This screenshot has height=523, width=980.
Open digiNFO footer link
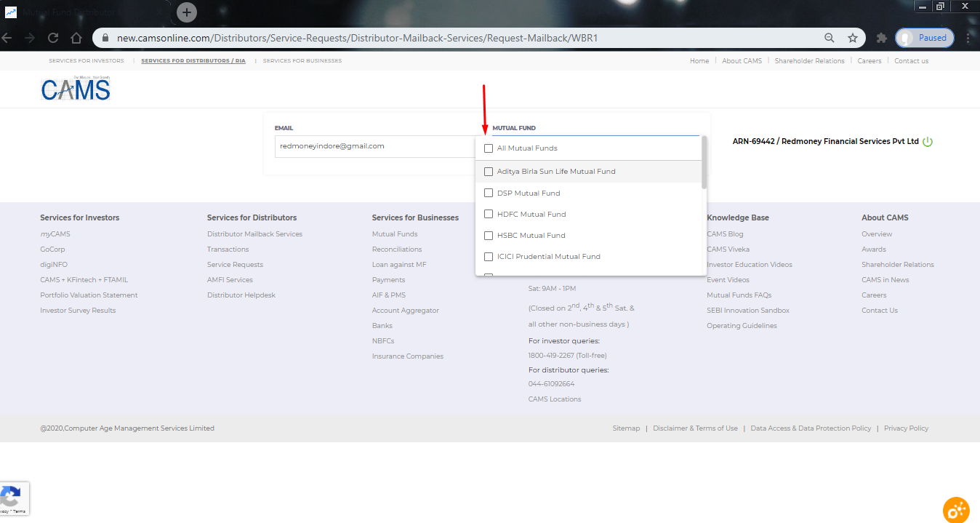pos(54,265)
